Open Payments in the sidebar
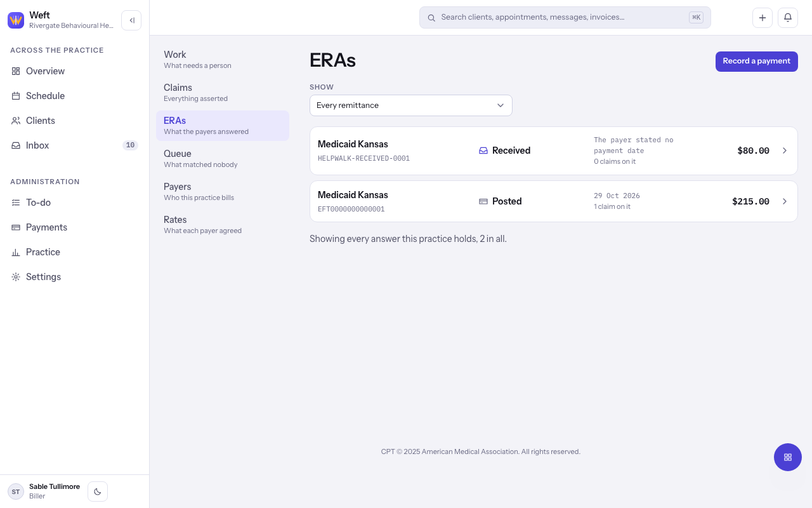The width and height of the screenshot is (812, 508). point(75,227)
